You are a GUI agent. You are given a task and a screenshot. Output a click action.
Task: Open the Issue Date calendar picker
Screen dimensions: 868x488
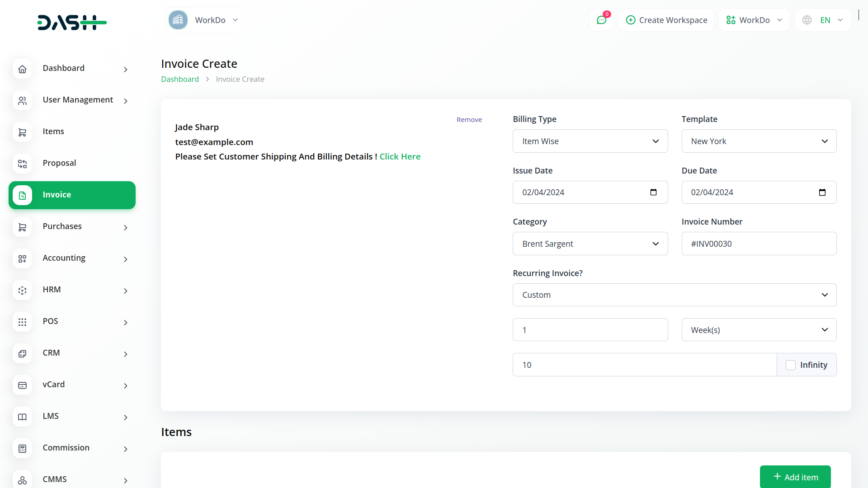click(653, 192)
